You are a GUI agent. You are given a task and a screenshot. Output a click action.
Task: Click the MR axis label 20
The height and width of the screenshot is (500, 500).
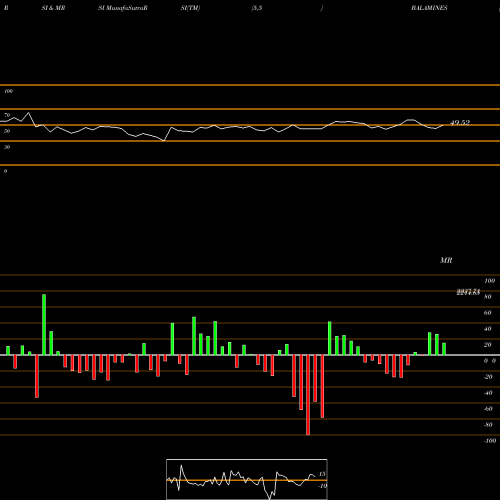tap(488, 345)
